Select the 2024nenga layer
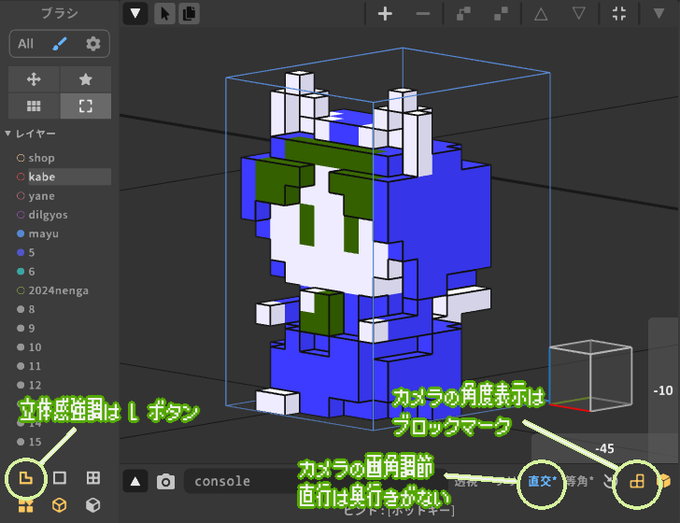Viewport: 680px width, 523px height. 58,291
